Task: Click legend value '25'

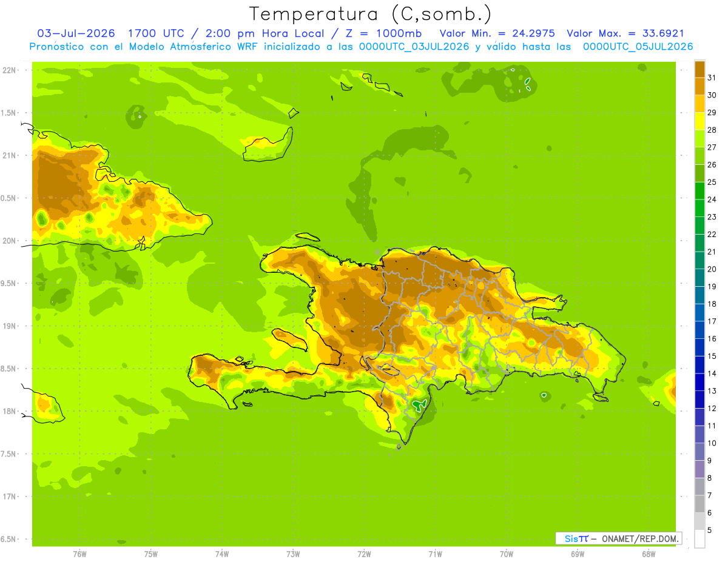Action: pyautogui.click(x=712, y=182)
